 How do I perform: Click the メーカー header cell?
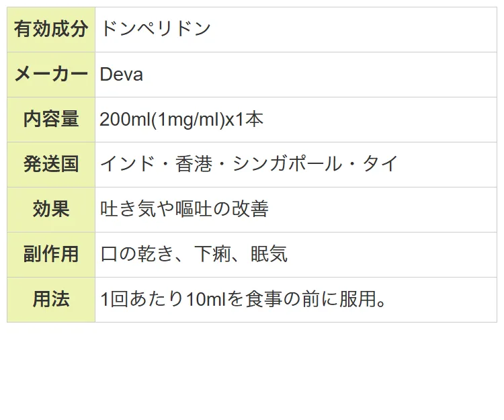click(51, 75)
